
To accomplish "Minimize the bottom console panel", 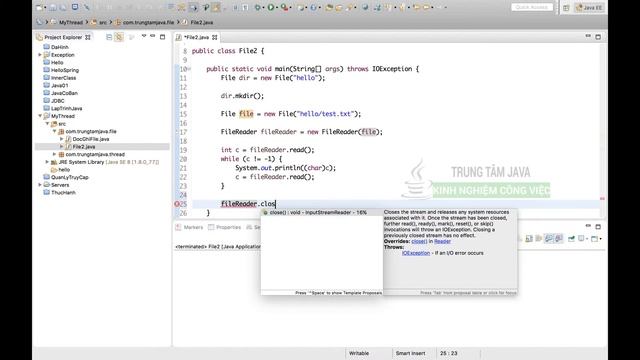I will (x=588, y=226).
